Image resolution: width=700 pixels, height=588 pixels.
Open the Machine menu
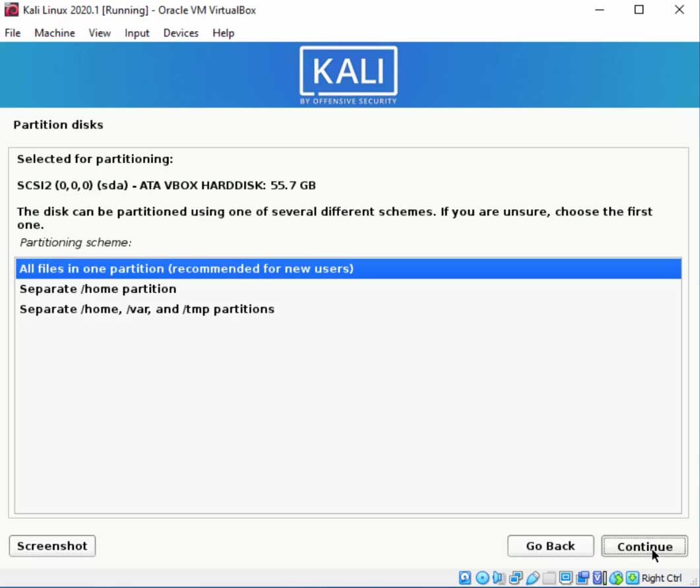pos(55,33)
